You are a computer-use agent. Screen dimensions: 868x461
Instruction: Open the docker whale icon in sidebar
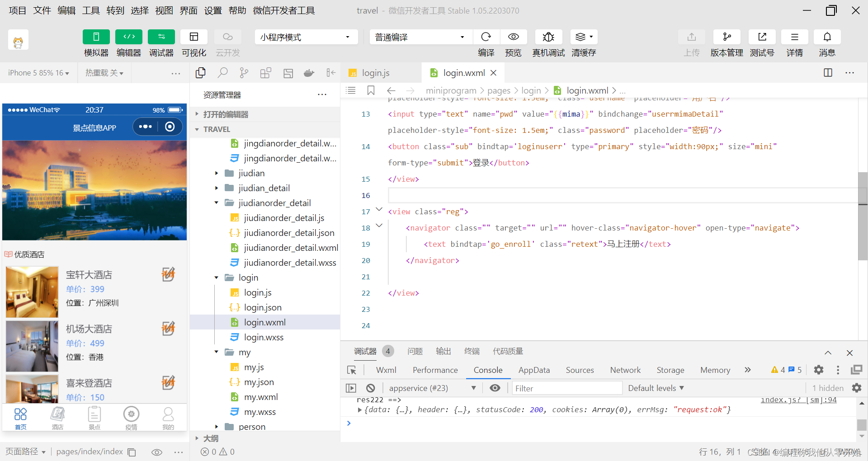[309, 73]
